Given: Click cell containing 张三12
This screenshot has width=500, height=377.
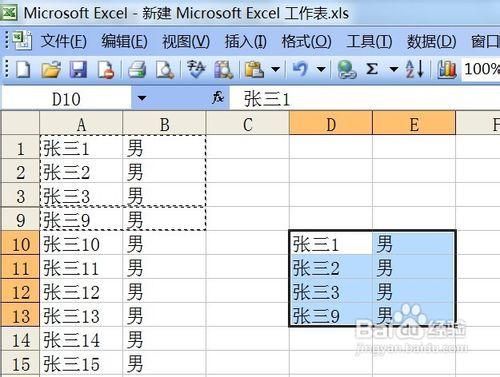Looking at the screenshot, I should pyautogui.click(x=81, y=292).
